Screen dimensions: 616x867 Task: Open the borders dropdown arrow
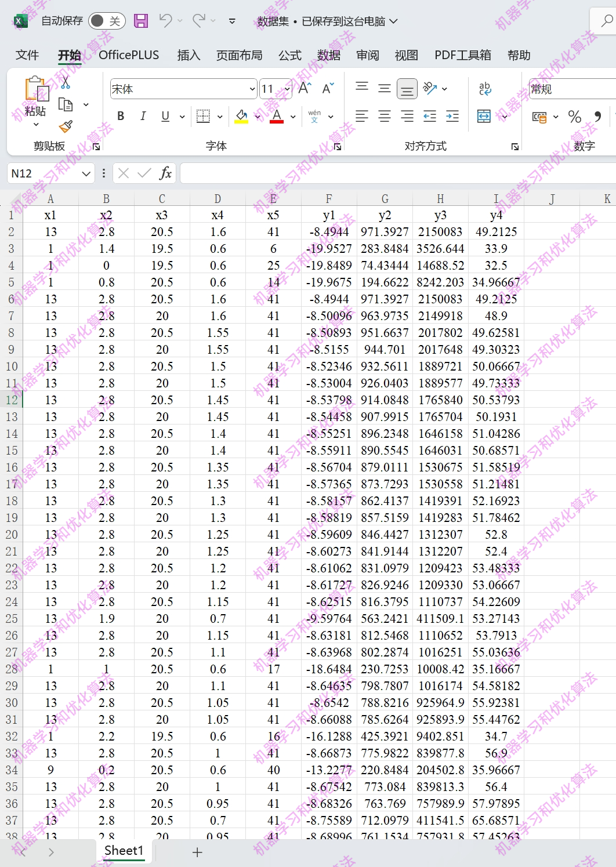coord(220,117)
